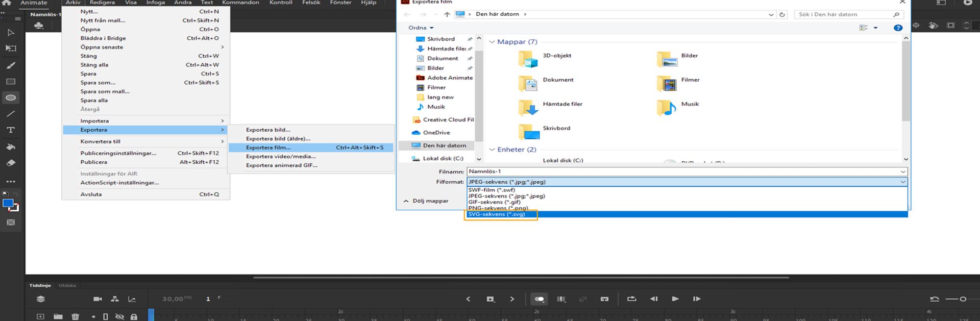This screenshot has height=321, width=980.
Task: Select the Rectangle tool
Action: coord(11,82)
